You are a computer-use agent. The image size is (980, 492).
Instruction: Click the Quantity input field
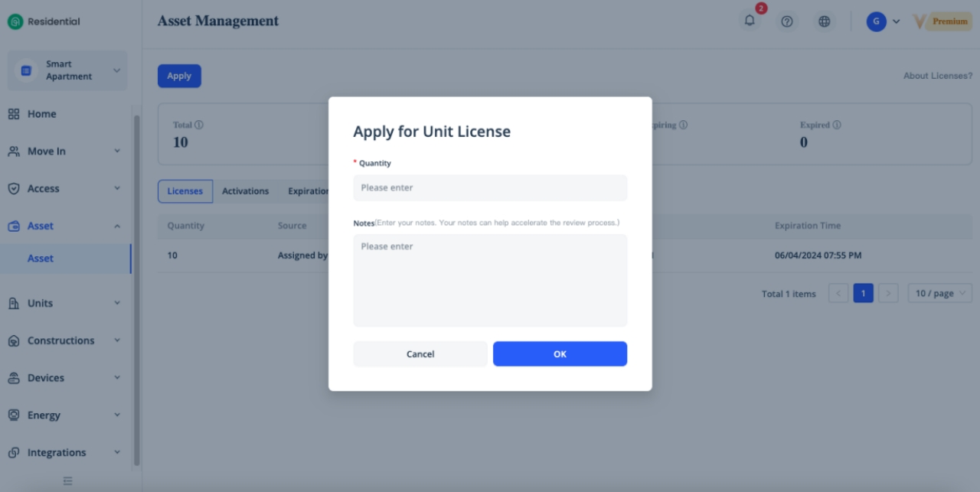[x=490, y=187]
